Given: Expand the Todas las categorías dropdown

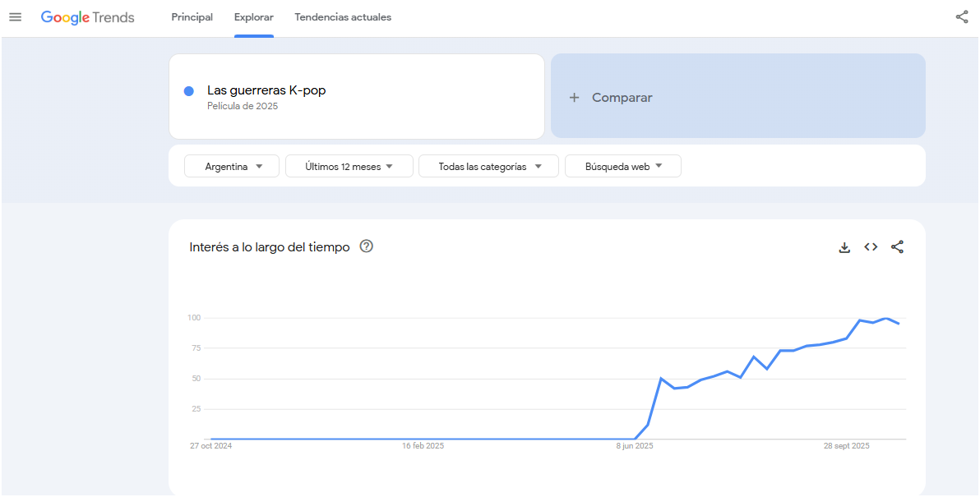Looking at the screenshot, I should pyautogui.click(x=488, y=166).
